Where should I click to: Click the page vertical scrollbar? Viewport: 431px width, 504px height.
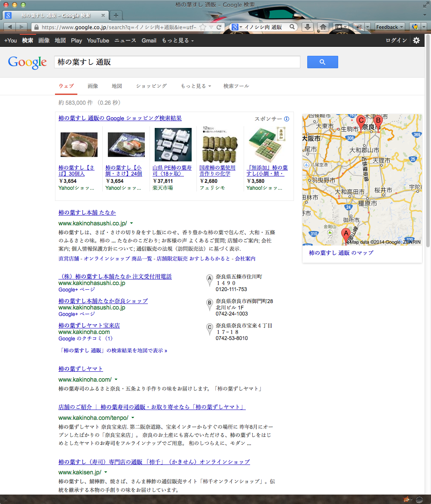(x=428, y=141)
